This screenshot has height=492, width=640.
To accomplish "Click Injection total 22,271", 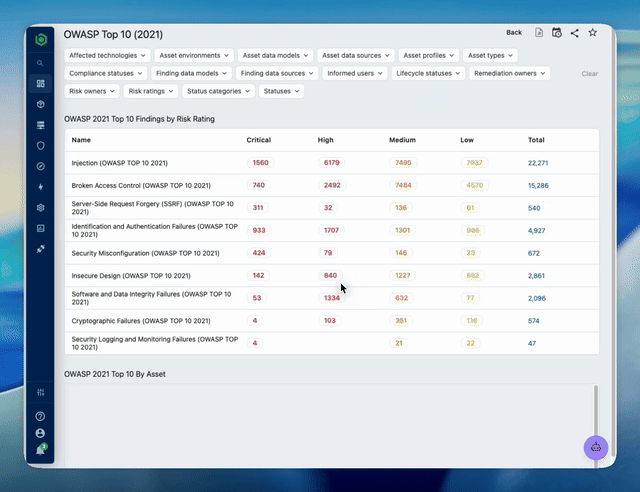I will click(538, 163).
